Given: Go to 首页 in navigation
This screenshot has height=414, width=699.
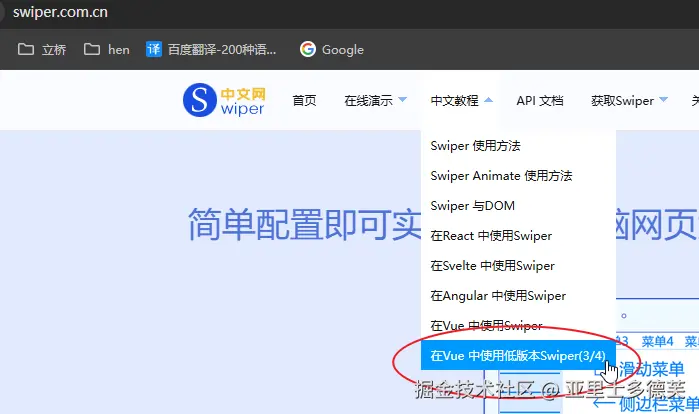Looking at the screenshot, I should click(x=304, y=101).
